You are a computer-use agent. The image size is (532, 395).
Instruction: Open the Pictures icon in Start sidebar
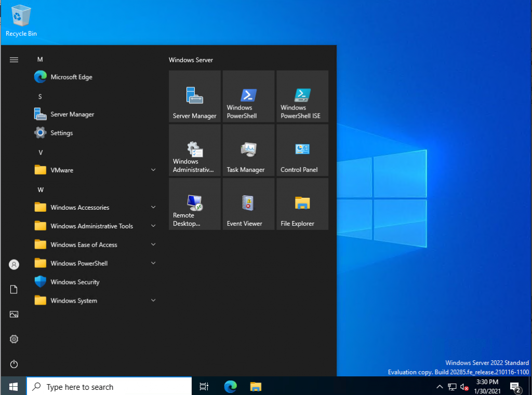point(14,315)
